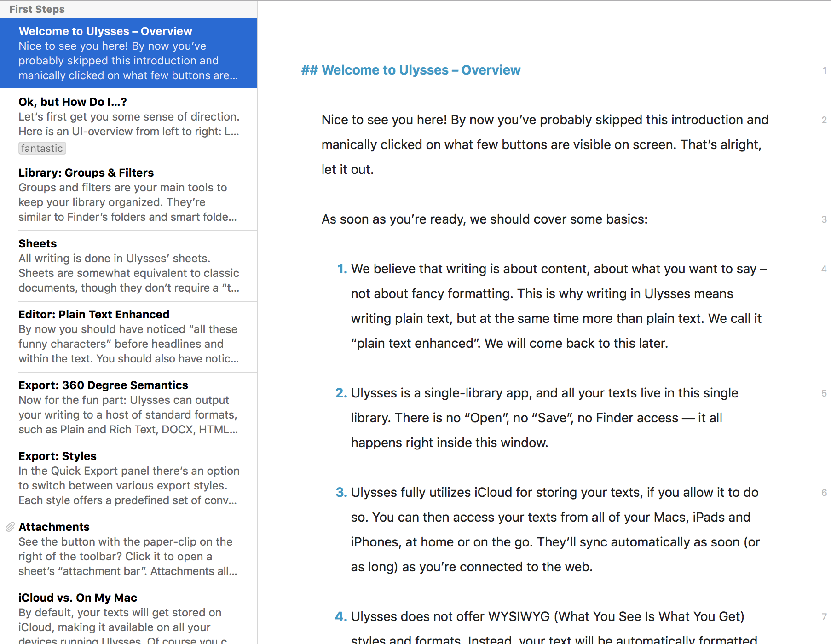Open 'Editor: Plain Text Enhanced' sheet
831x644 pixels.
(x=128, y=337)
